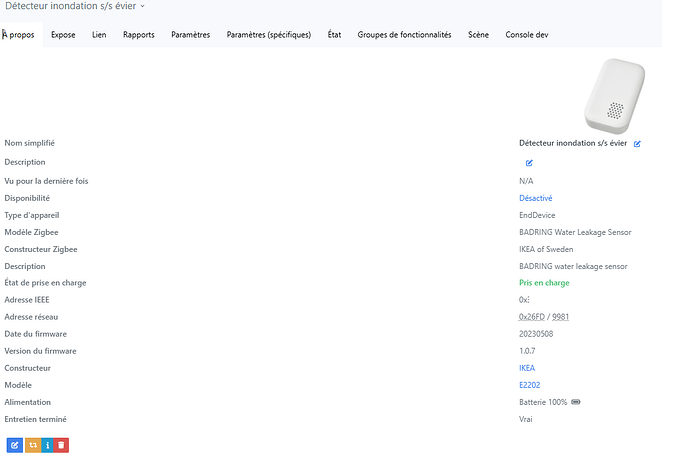Switch to the État tab
This screenshot has height=458, width=690.
click(334, 35)
